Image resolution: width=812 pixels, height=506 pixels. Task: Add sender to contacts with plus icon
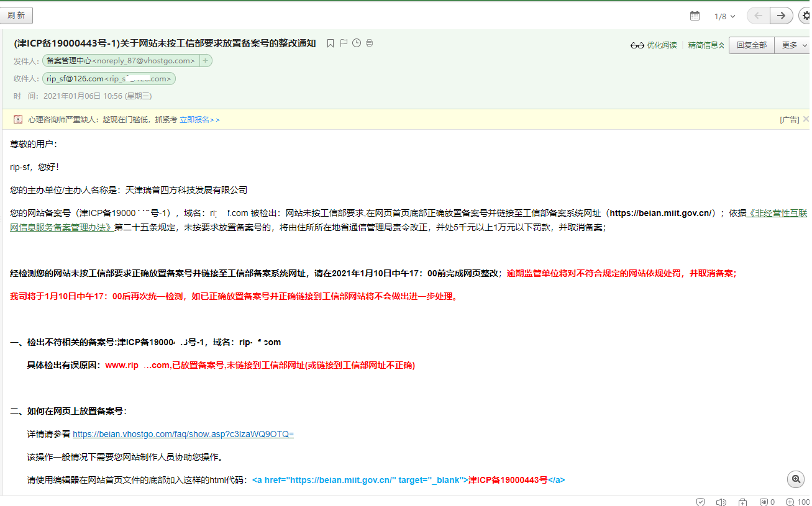tap(206, 61)
